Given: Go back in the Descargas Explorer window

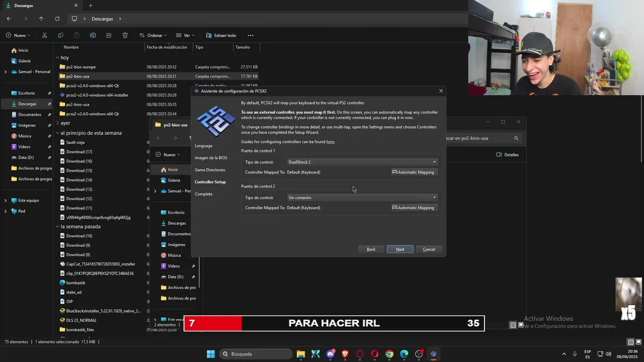Looking at the screenshot, I should pyautogui.click(x=9, y=19).
